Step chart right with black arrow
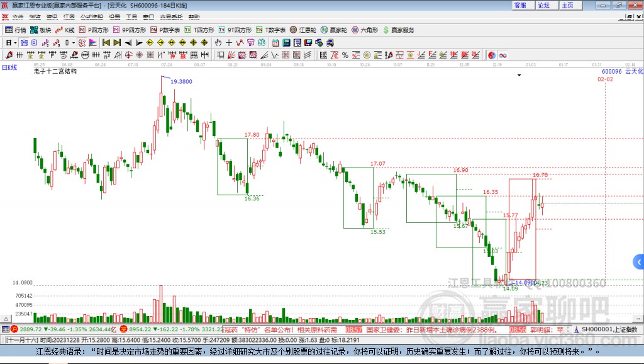 click(139, 43)
